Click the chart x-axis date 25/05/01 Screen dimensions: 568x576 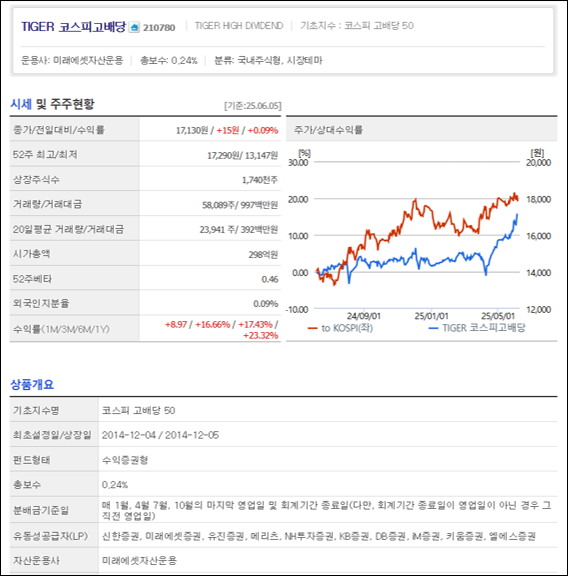(x=498, y=316)
